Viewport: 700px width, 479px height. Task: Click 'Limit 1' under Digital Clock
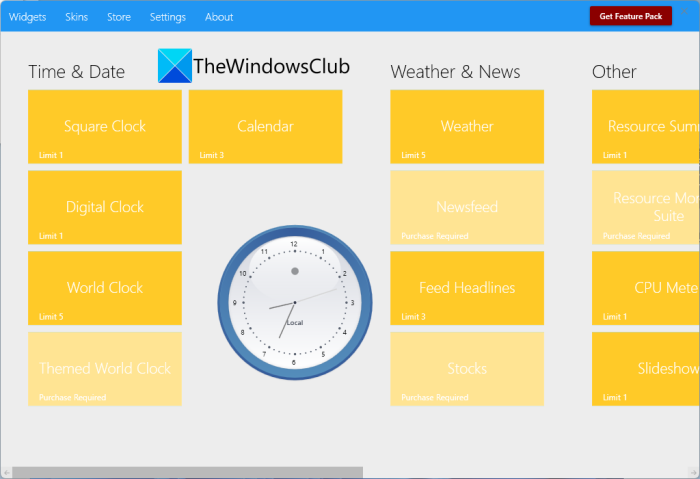coord(51,236)
